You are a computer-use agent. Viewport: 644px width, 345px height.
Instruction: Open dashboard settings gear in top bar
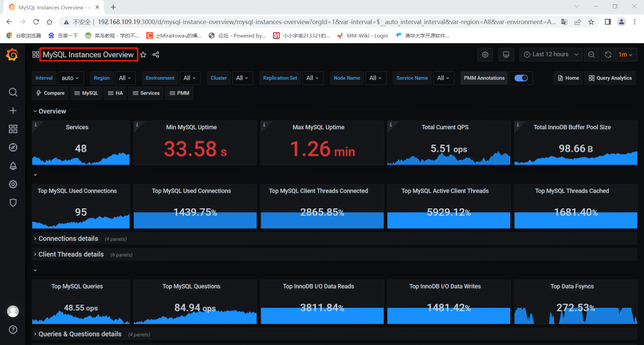tap(485, 54)
